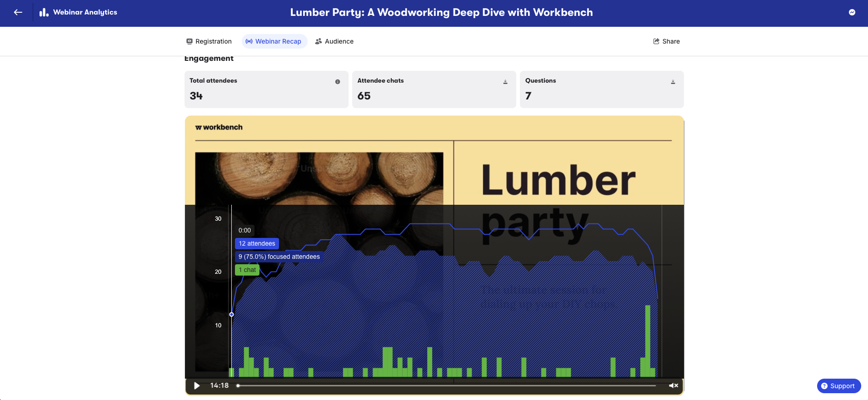Play the webinar recording
Screen dimensions: 868x400
197,385
